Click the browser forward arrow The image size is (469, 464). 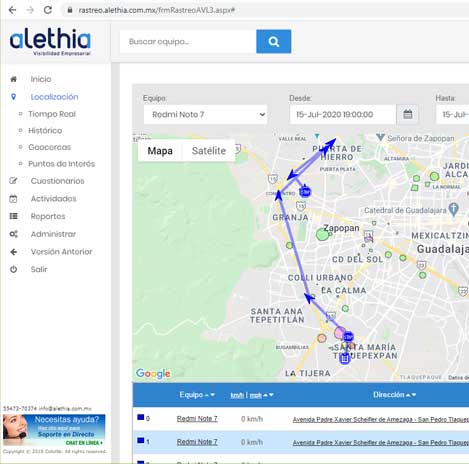(30, 10)
